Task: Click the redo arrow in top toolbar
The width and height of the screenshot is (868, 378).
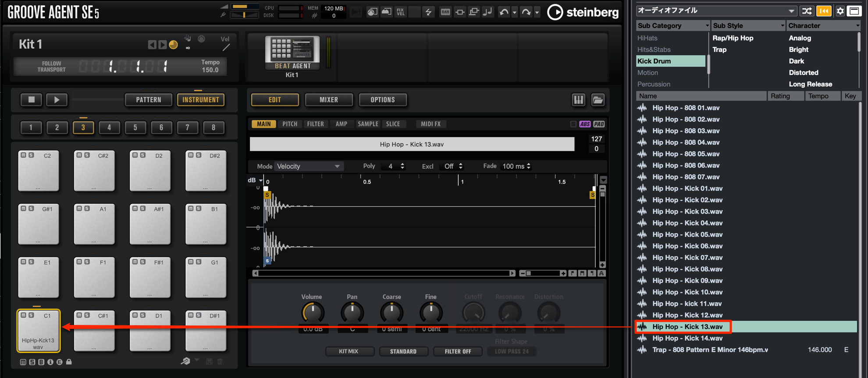Action: pos(526,12)
